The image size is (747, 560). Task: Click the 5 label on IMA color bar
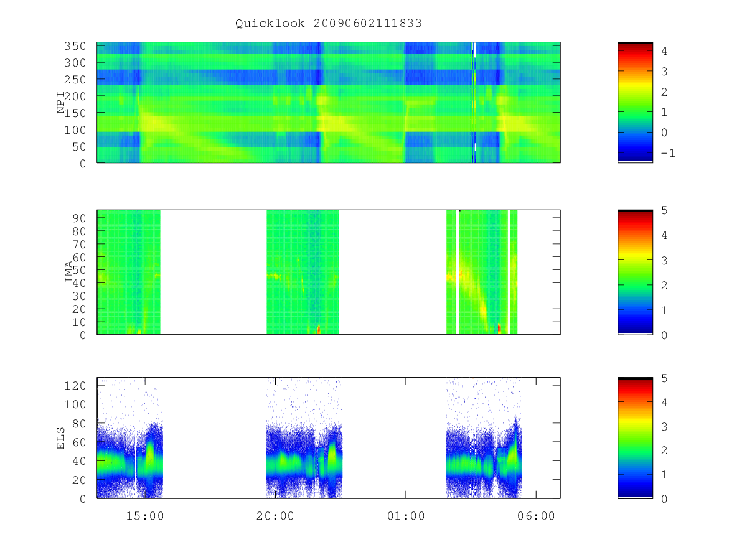[x=664, y=210]
